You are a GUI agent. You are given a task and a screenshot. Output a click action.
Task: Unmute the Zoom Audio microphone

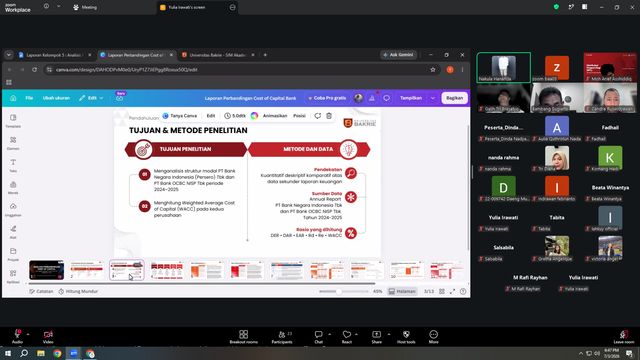click(x=17, y=337)
